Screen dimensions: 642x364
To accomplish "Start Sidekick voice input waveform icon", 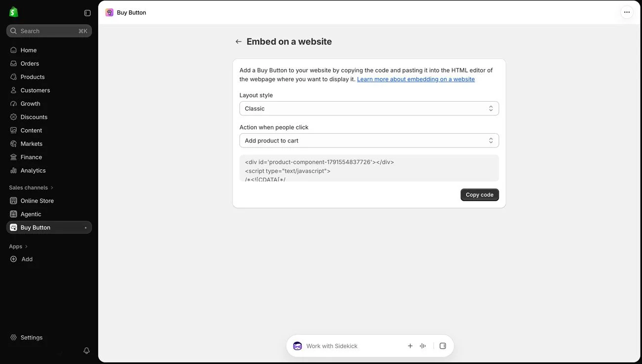I will [x=423, y=346].
